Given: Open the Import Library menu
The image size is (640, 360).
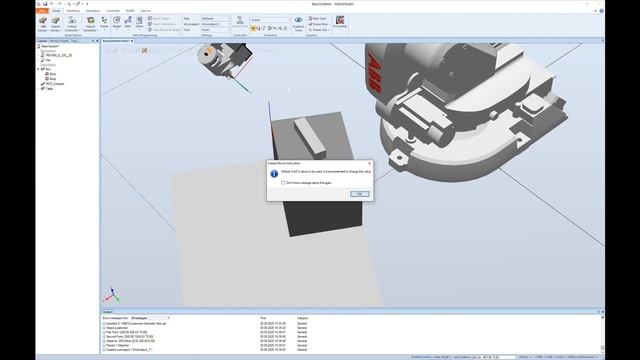Looking at the screenshot, I should (x=56, y=24).
